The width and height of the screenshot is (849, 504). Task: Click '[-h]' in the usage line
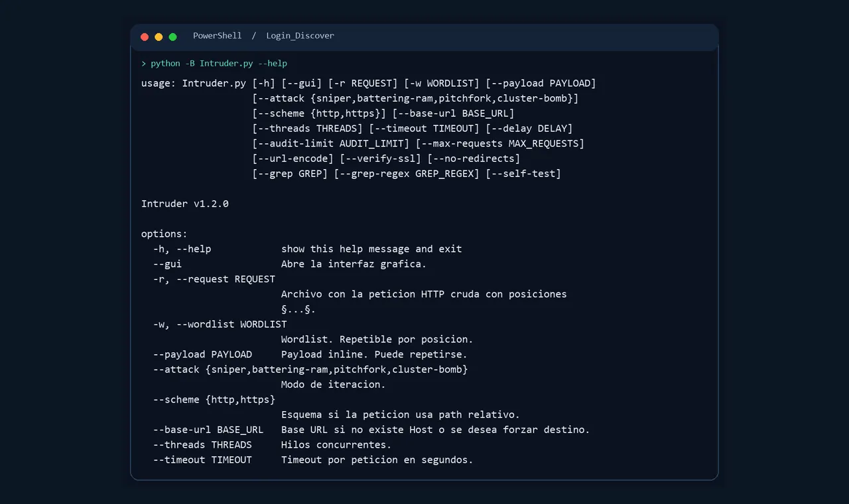point(264,84)
